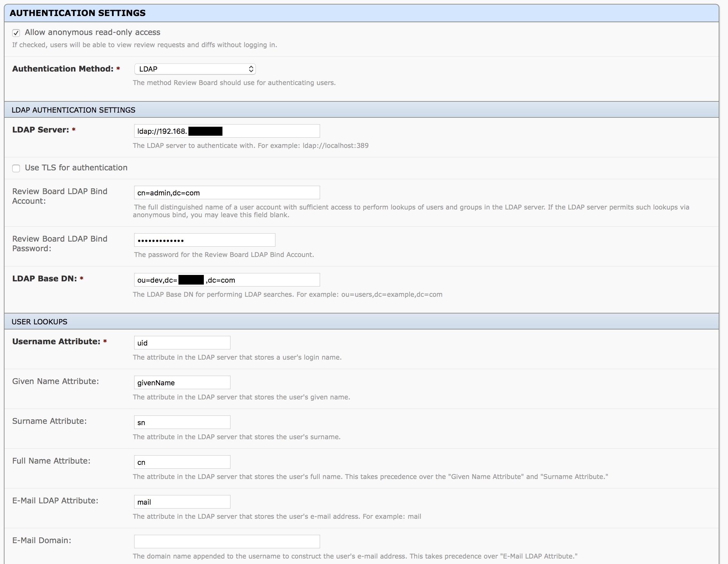Click the LDAP Bind Password field
728x564 pixels.
(x=205, y=240)
